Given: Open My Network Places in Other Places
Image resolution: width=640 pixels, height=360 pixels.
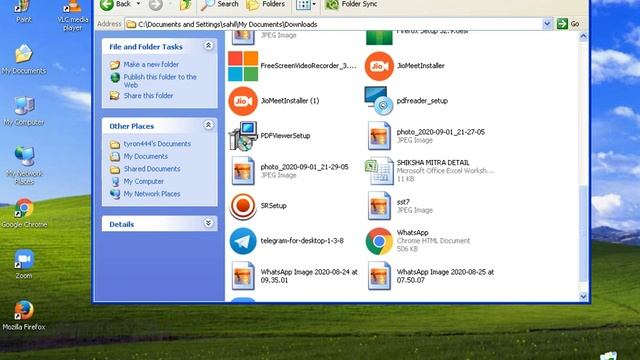Looking at the screenshot, I should 152,194.
